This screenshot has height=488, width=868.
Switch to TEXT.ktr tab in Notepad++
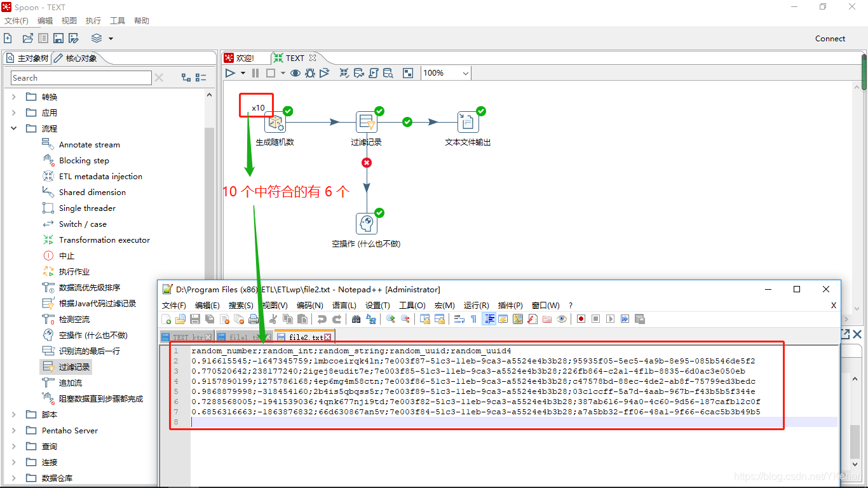pyautogui.click(x=188, y=337)
